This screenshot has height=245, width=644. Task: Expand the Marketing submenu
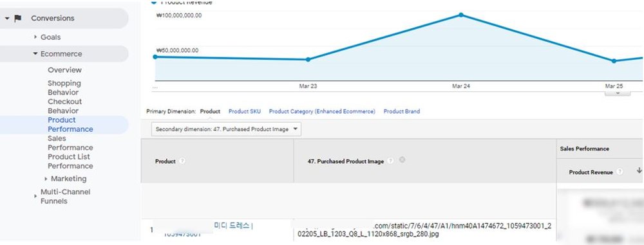(46, 179)
